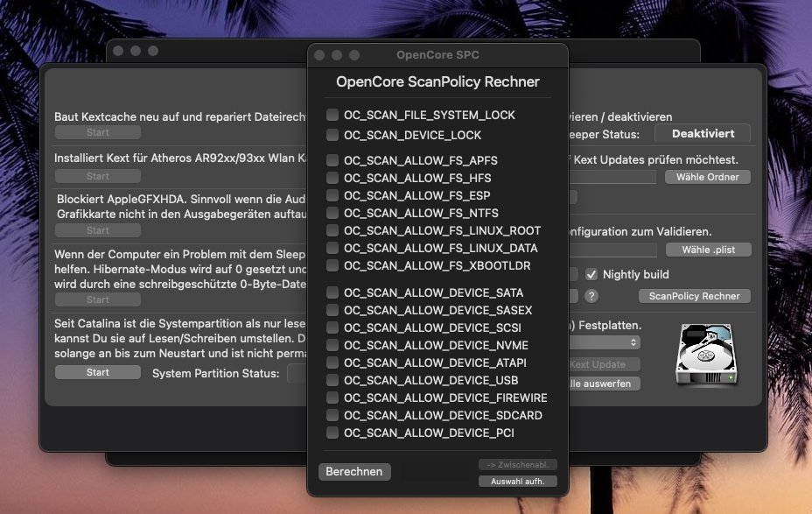Viewport: 812px width, 514px height.
Task: Tick OC_SCAN_ALLOW_FS_HFS option
Action: point(332,178)
